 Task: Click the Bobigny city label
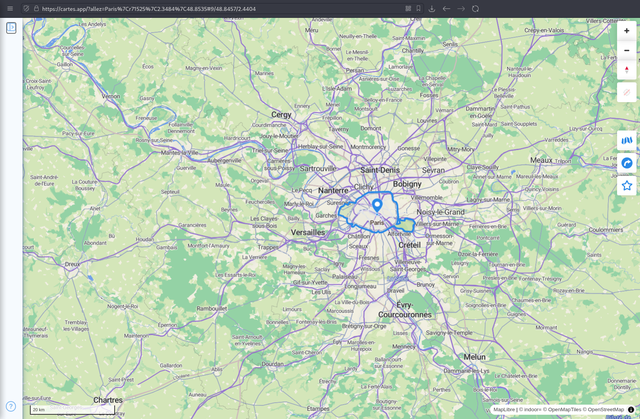coord(407,184)
